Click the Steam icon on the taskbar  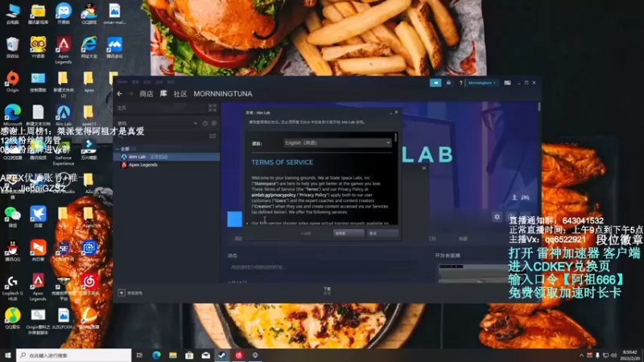pos(222,356)
